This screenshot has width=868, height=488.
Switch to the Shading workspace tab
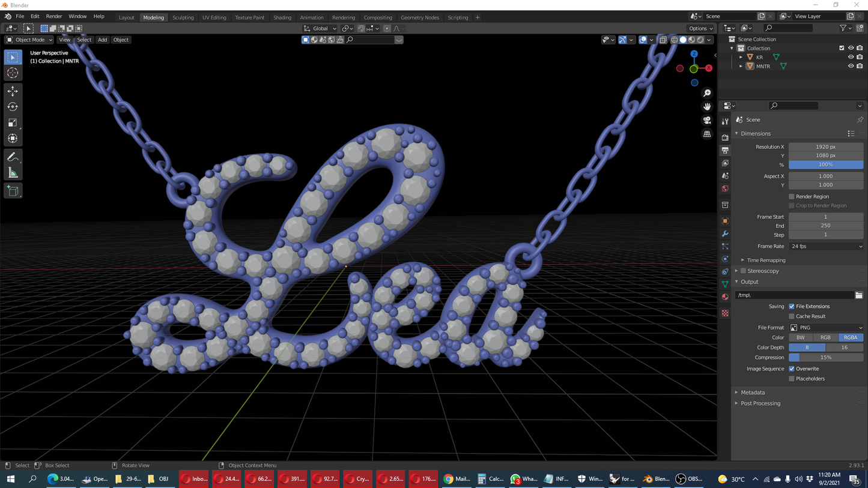click(x=282, y=17)
